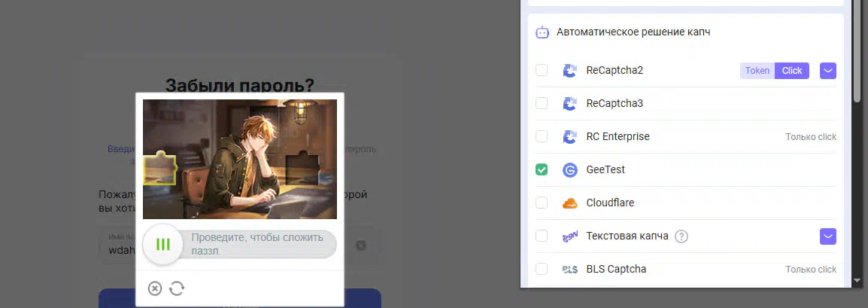
Task: Expand the ReCaptcha2 settings dropdown
Action: (x=827, y=70)
